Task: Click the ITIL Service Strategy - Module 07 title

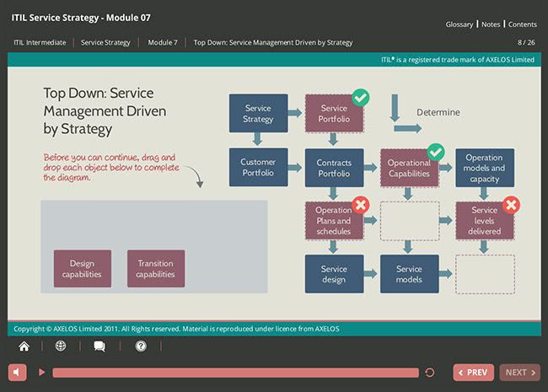Action: [x=81, y=18]
